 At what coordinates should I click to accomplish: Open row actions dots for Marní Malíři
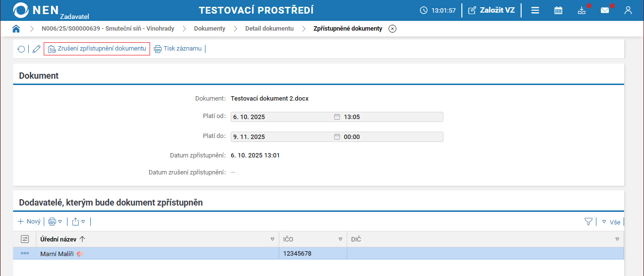[x=25, y=253]
